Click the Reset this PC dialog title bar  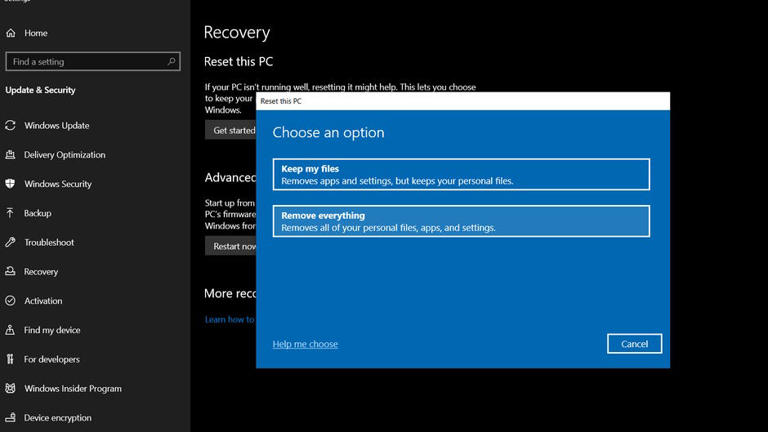pos(463,101)
